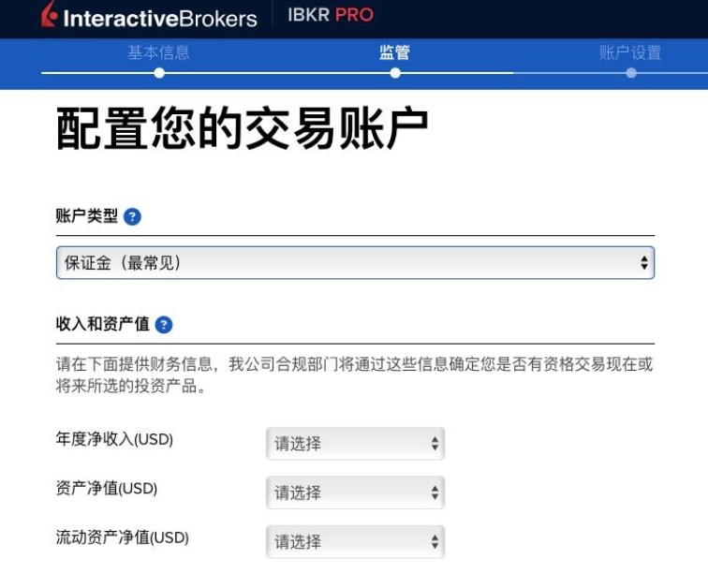Open the 年度净收入(USD) dropdown
The width and height of the screenshot is (708, 588).
click(x=355, y=444)
